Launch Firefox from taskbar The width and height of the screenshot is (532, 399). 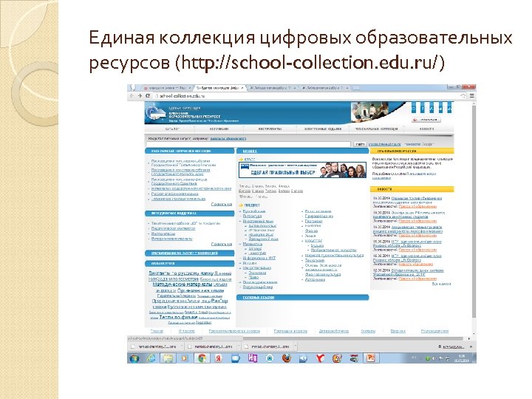287,358
